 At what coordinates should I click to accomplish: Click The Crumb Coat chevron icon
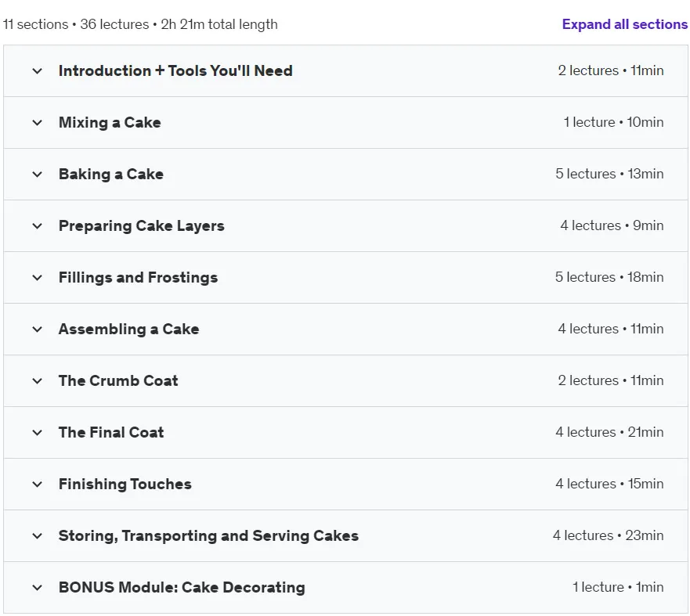[x=38, y=380]
